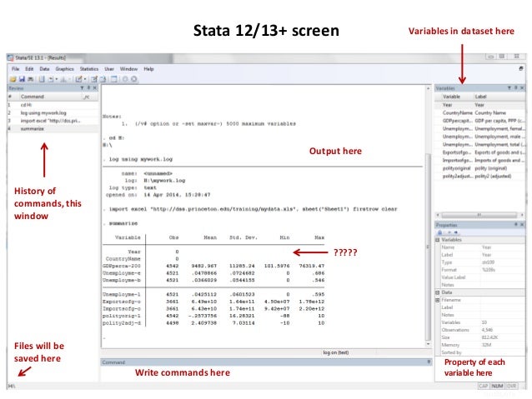
Task: Collapse the Data section in Properties
Action: [438, 292]
